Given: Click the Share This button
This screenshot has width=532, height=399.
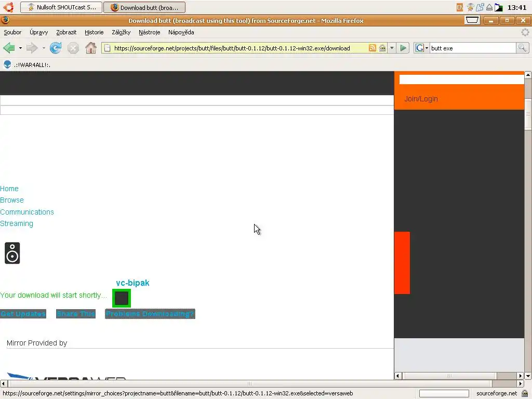Looking at the screenshot, I should click(x=76, y=314).
